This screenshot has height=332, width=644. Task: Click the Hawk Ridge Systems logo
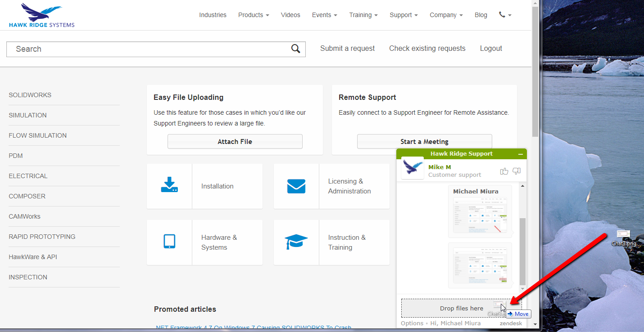pyautogui.click(x=41, y=15)
